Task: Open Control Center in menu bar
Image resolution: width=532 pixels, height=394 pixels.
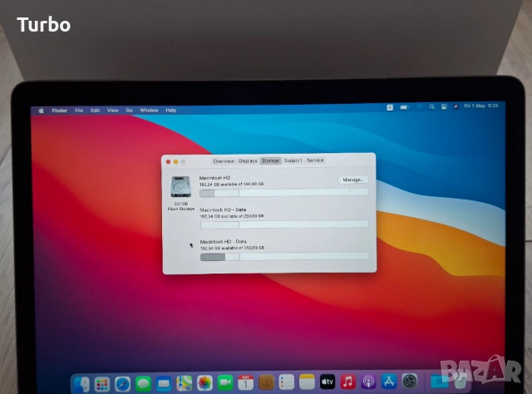Action: tap(444, 106)
